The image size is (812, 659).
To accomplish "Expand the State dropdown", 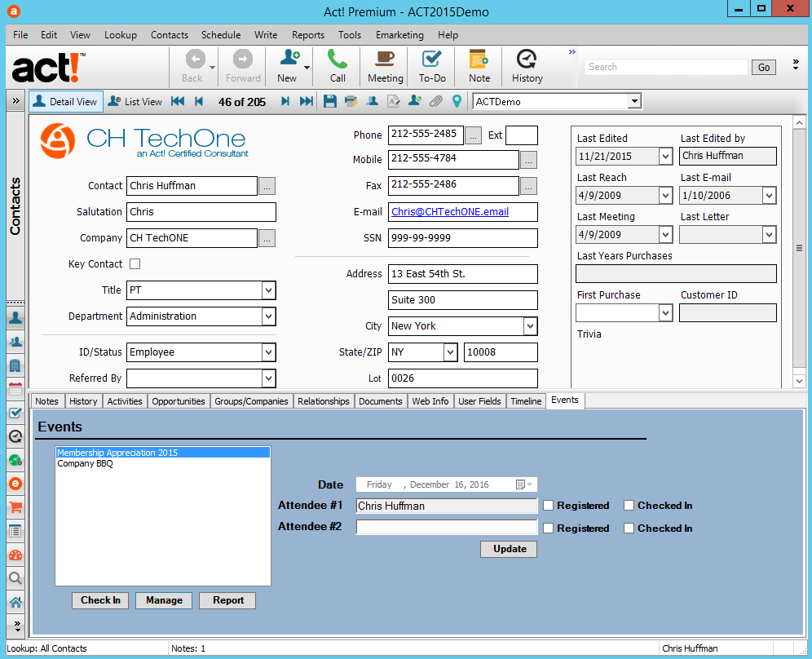I will click(x=451, y=352).
